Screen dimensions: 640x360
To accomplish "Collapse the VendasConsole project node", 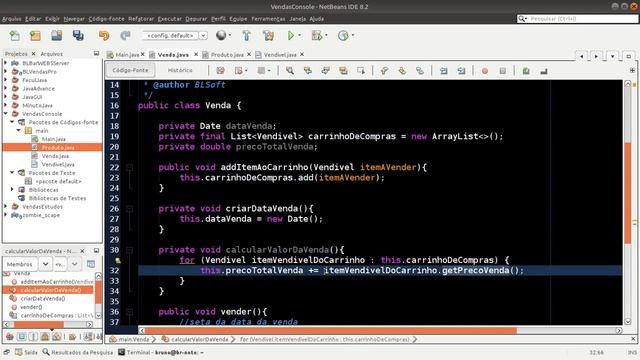I will pos(6,114).
